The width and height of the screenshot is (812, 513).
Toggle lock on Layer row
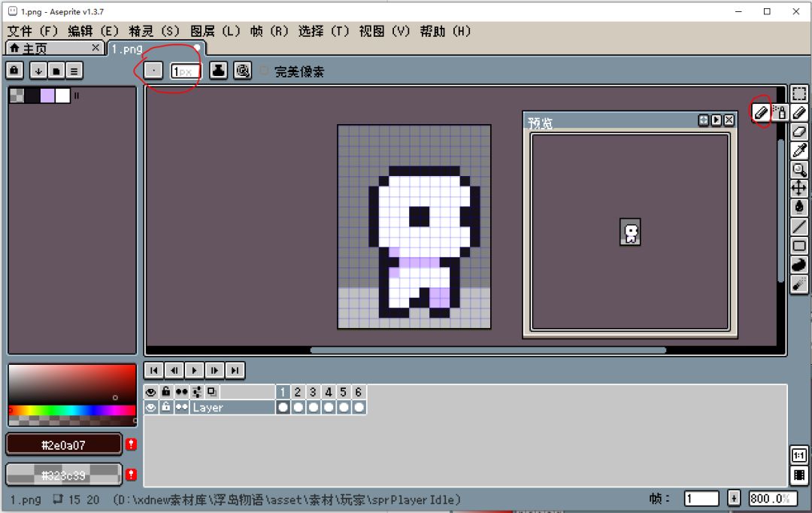tap(166, 407)
